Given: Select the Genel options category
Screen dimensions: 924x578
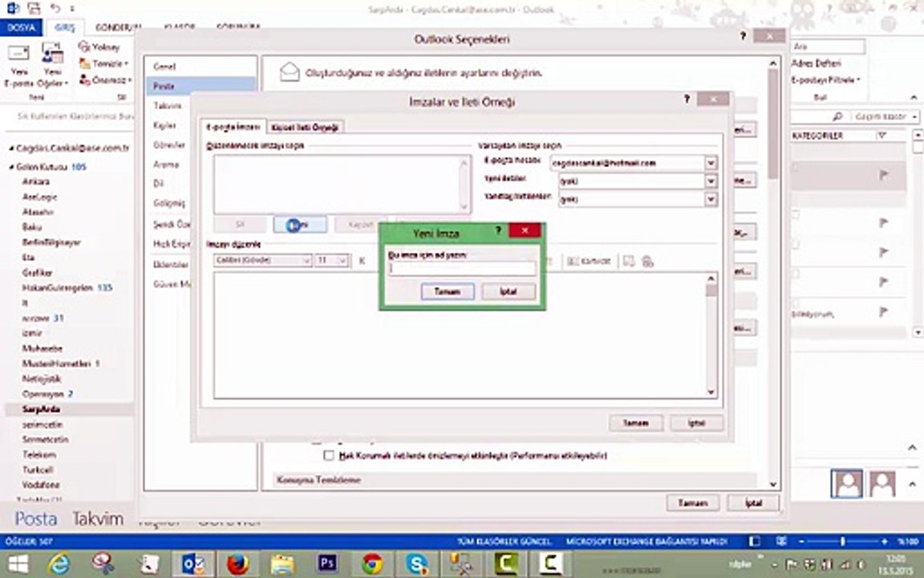Looking at the screenshot, I should (201, 66).
